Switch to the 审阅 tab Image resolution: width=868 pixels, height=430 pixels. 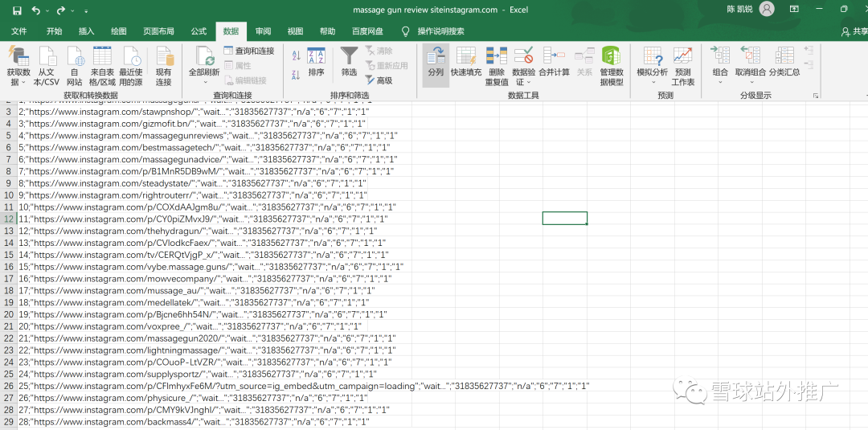tap(263, 31)
